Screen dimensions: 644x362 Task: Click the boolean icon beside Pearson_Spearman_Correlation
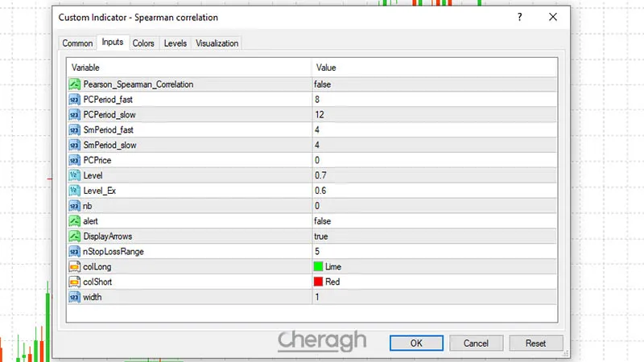tap(74, 84)
